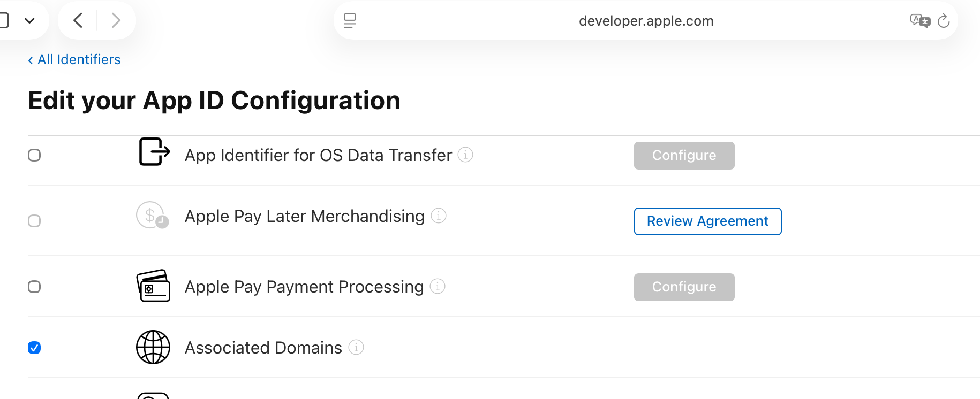Viewport: 980px width, 399px height.
Task: Click info icon beside Apple Pay Payment Processing
Action: (x=438, y=286)
